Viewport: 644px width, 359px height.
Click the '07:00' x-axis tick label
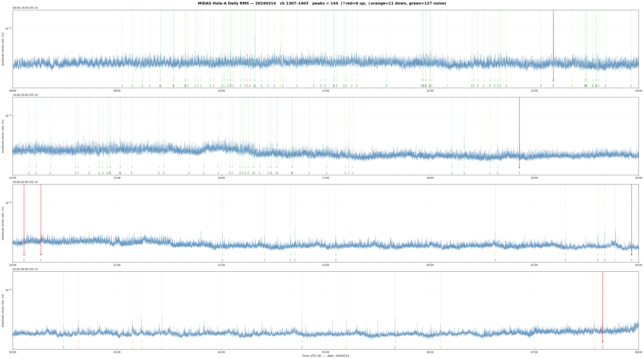click(x=534, y=352)
